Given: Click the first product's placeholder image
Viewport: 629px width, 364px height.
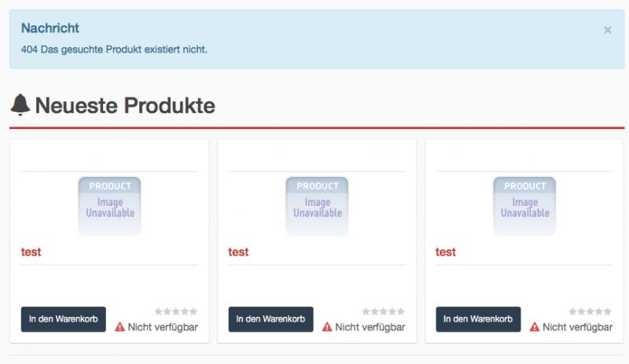Looking at the screenshot, I should coord(109,206).
